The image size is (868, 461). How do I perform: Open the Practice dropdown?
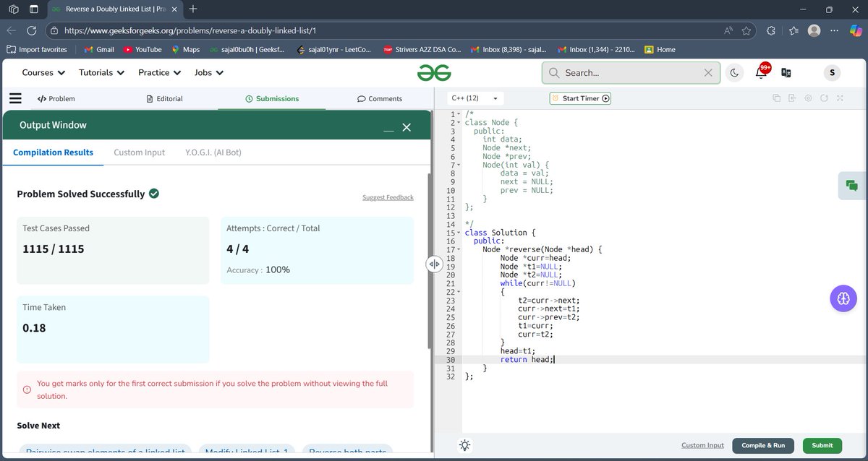pyautogui.click(x=159, y=72)
